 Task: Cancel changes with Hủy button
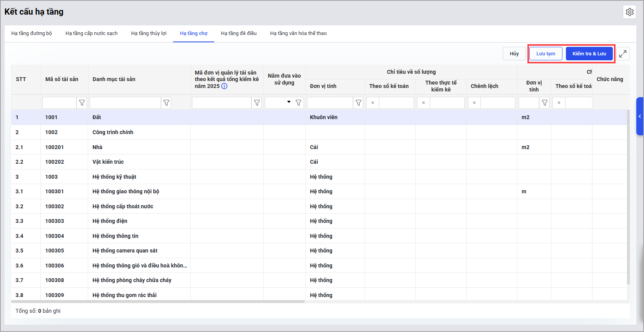514,54
